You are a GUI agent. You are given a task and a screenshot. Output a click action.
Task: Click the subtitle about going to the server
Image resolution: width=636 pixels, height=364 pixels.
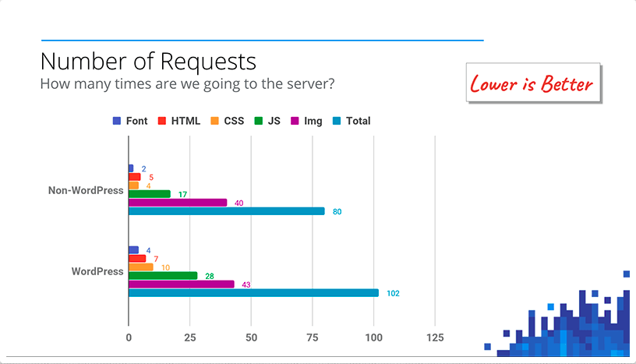[187, 84]
